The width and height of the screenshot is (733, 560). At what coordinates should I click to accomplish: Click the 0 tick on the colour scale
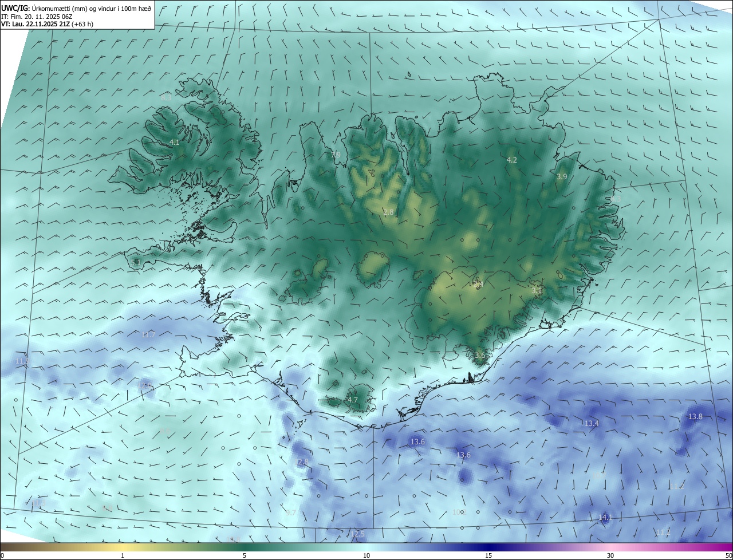point(2,555)
